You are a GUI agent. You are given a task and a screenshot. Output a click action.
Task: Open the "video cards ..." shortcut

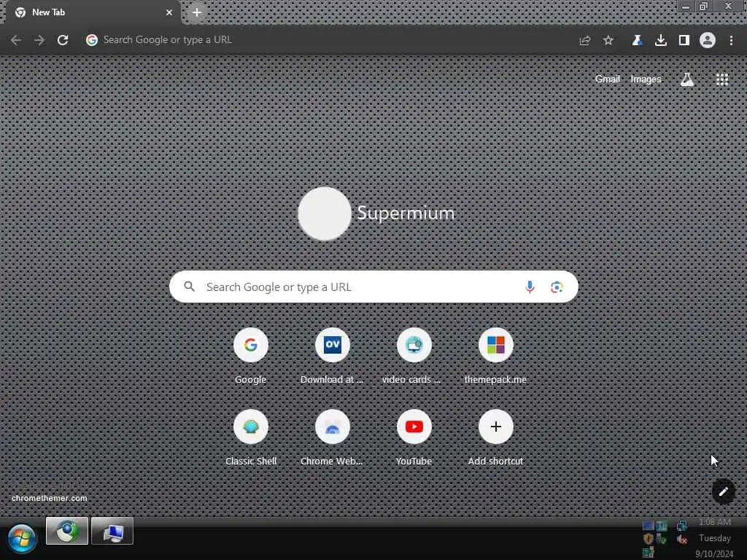click(x=414, y=356)
